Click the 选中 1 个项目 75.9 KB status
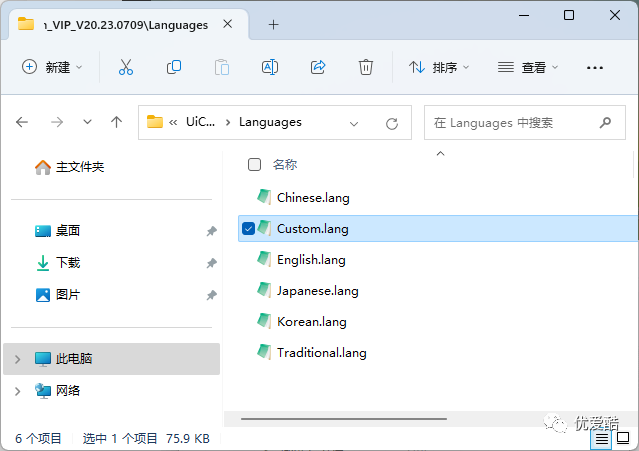The height and width of the screenshot is (451, 639). [146, 438]
